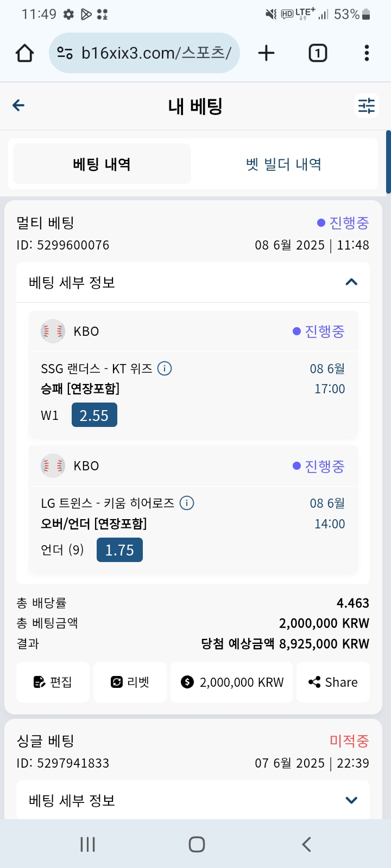The height and width of the screenshot is (868, 391).
Task: Open the browser three-dot menu
Action: coord(367,53)
